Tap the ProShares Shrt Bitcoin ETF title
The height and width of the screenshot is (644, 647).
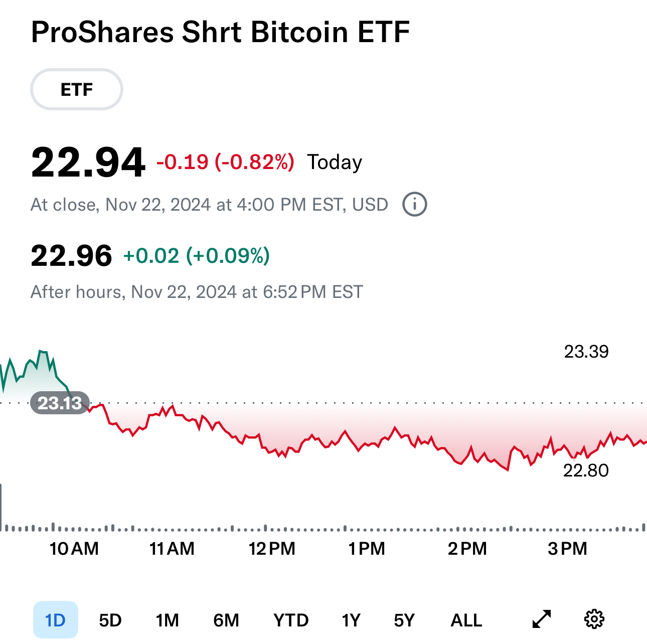click(x=221, y=32)
